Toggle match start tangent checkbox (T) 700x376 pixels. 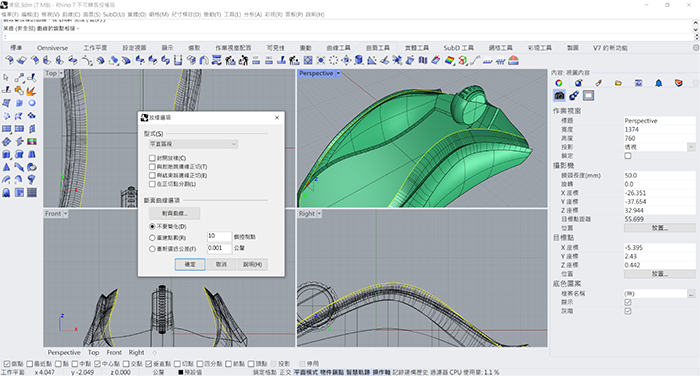coord(152,167)
